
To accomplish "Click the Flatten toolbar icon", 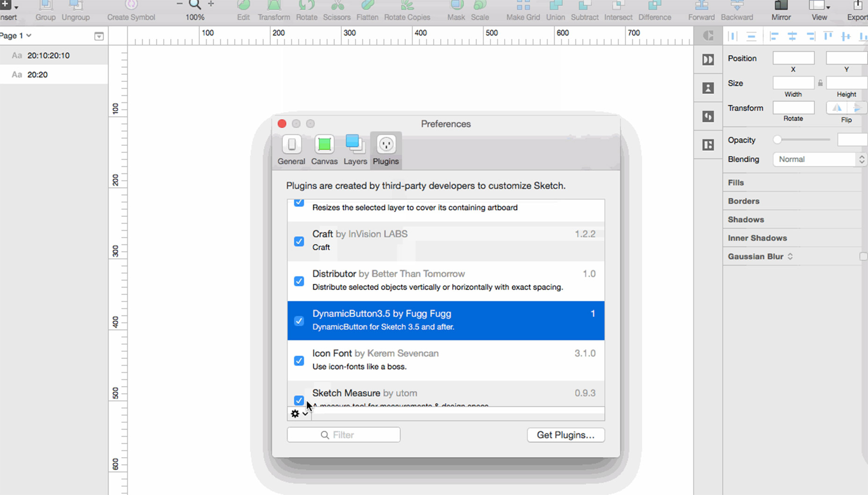I will pos(367,7).
